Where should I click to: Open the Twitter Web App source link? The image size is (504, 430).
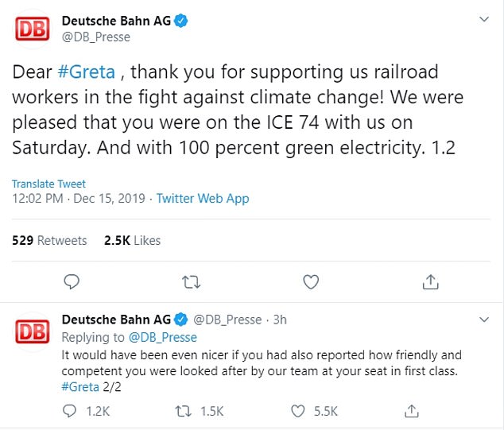pyautogui.click(x=203, y=199)
